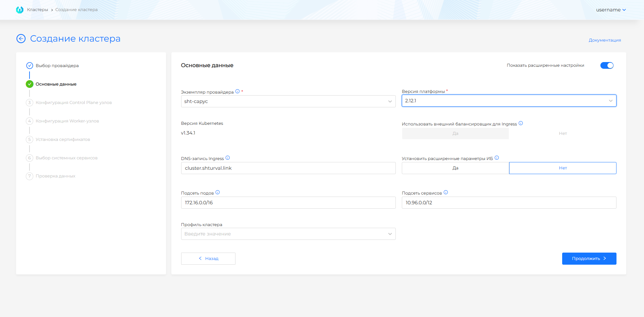
Task: Focus Подсеть подов input field
Action: tap(288, 203)
